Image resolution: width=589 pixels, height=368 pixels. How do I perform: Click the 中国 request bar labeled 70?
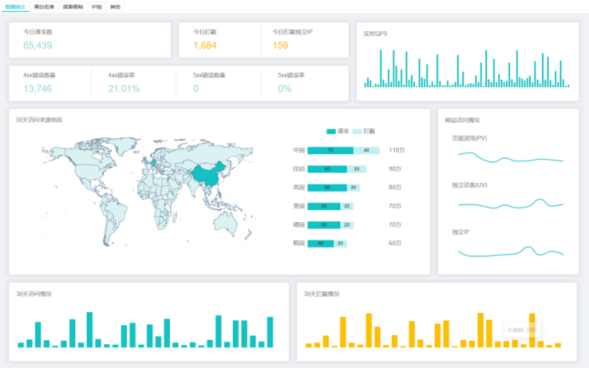[x=331, y=150]
